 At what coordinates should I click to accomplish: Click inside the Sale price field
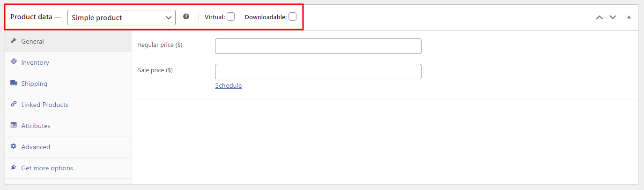point(318,71)
